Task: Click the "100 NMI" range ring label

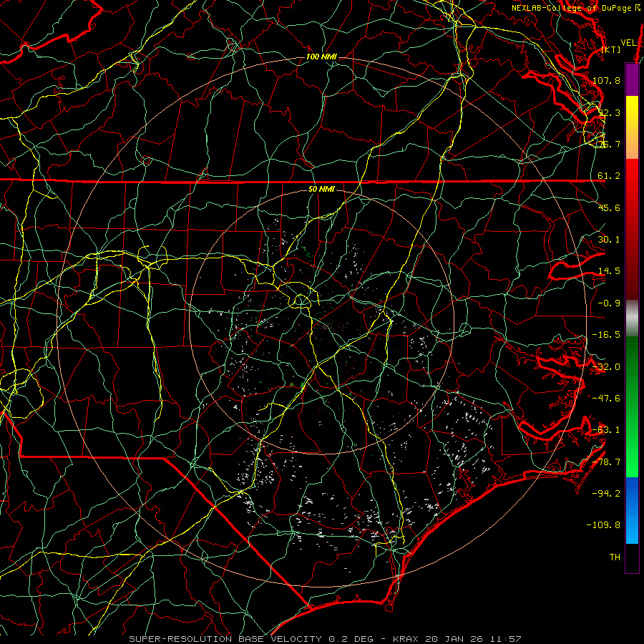Action: (x=321, y=57)
